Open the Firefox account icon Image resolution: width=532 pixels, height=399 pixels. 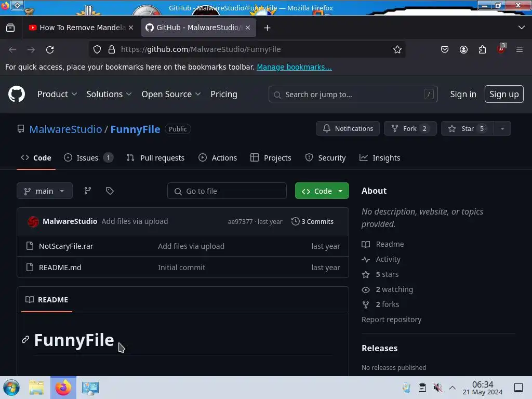463,49
